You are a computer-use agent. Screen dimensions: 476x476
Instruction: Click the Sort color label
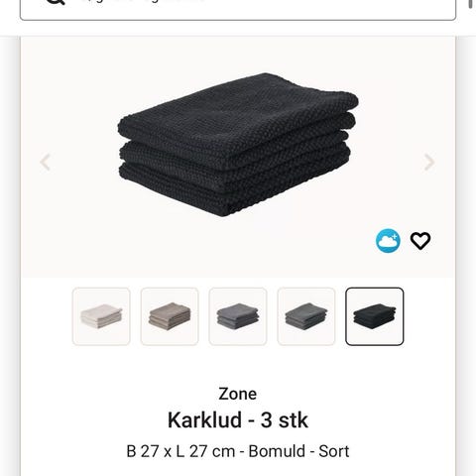coord(334,451)
